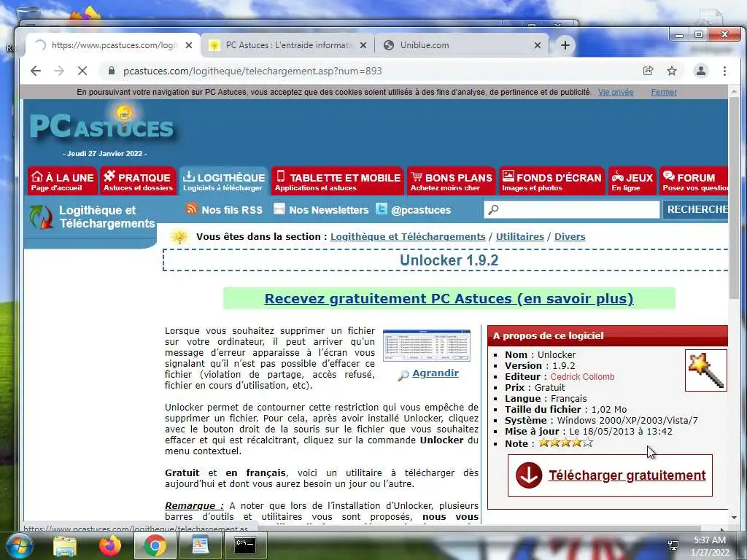Open the command prompt taskbar icon

tap(246, 545)
